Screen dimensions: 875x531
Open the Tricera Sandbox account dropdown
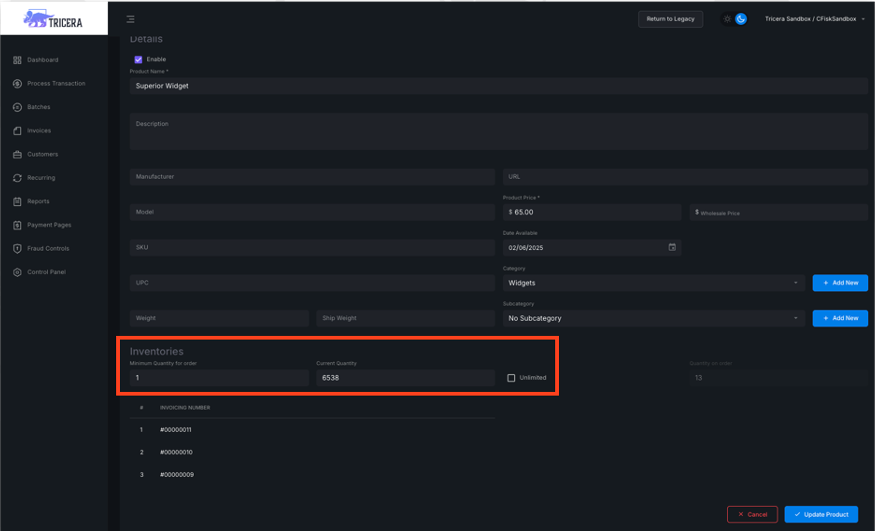pos(814,19)
